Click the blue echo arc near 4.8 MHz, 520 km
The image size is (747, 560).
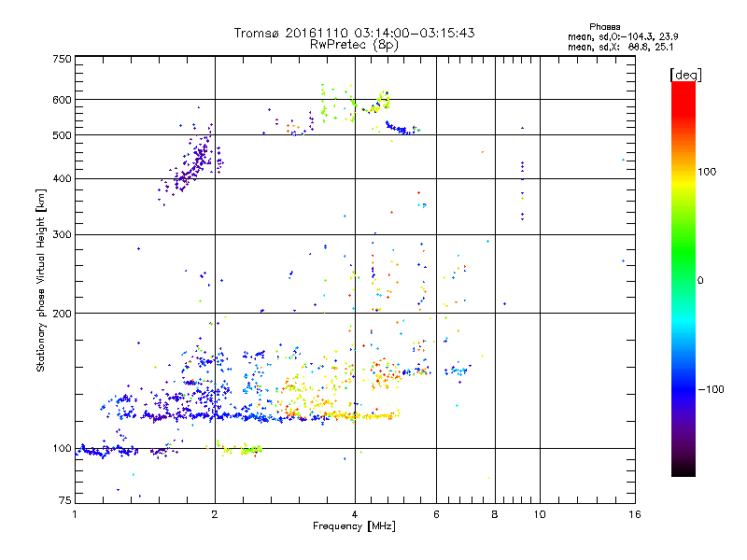[x=396, y=128]
